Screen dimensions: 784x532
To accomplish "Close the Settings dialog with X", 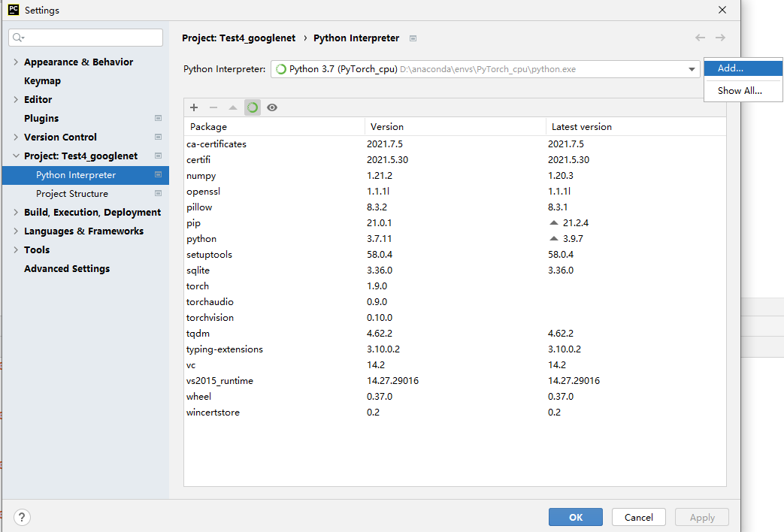I will pos(722,10).
